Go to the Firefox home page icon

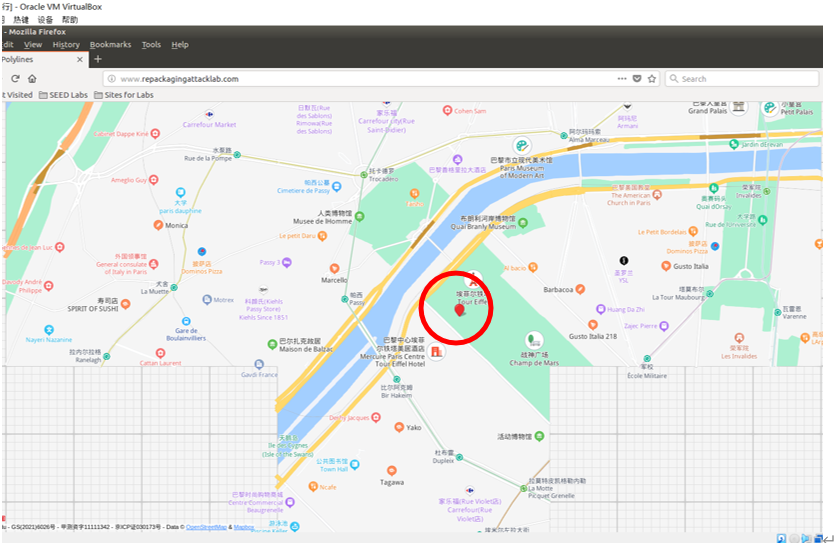(x=32, y=78)
